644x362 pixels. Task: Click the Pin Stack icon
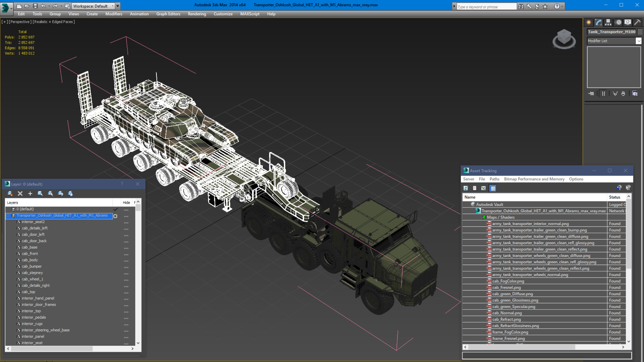[591, 93]
